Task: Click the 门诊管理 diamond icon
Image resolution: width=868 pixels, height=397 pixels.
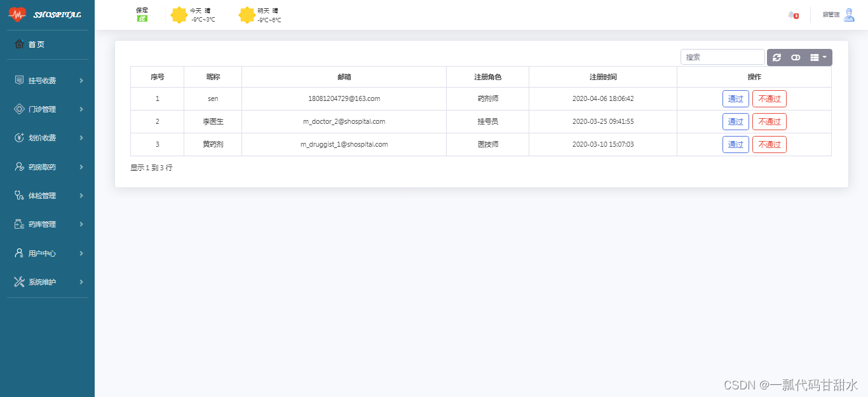Action: (x=19, y=109)
